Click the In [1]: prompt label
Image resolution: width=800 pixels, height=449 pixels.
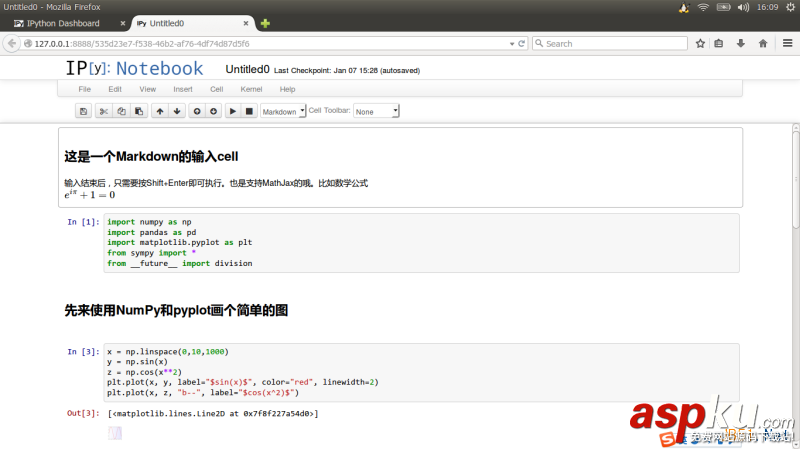point(84,222)
